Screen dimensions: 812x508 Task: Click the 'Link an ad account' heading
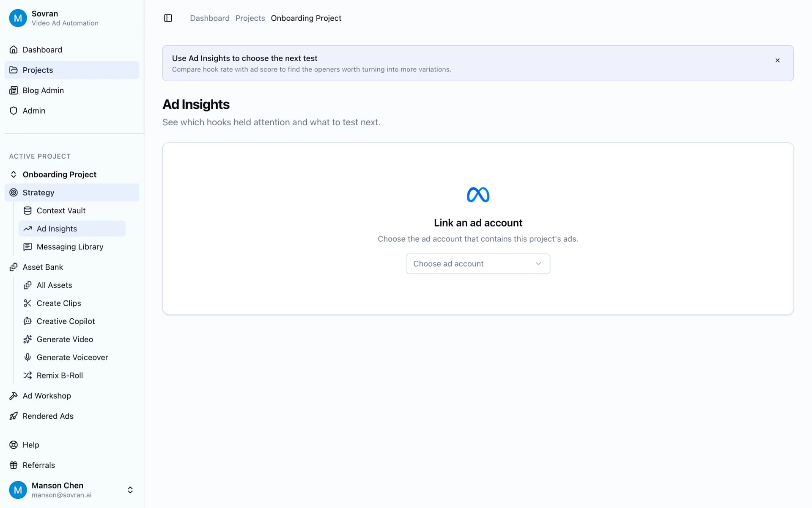pos(478,223)
